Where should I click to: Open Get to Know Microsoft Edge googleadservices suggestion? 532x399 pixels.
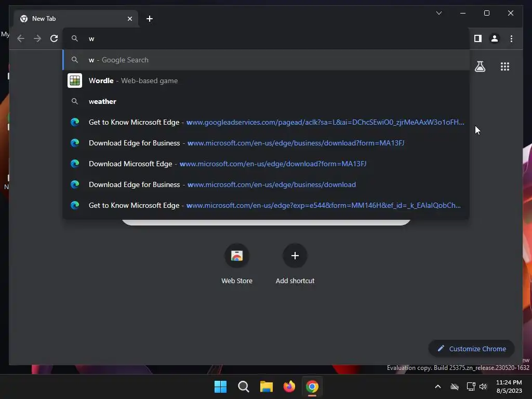[x=265, y=122]
